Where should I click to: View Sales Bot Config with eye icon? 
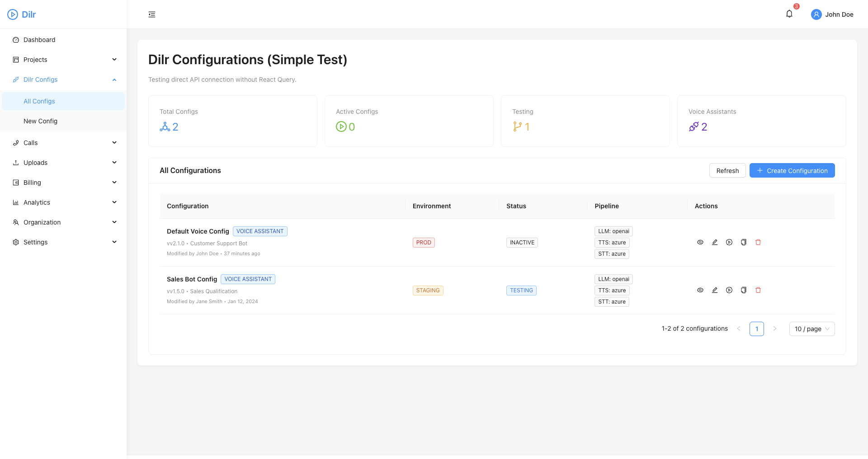coord(700,290)
